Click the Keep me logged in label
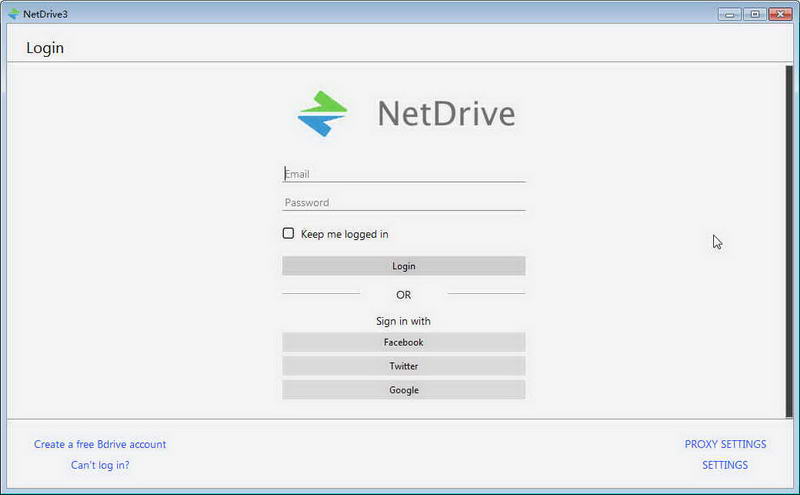The width and height of the screenshot is (800, 495). pyautogui.click(x=344, y=234)
